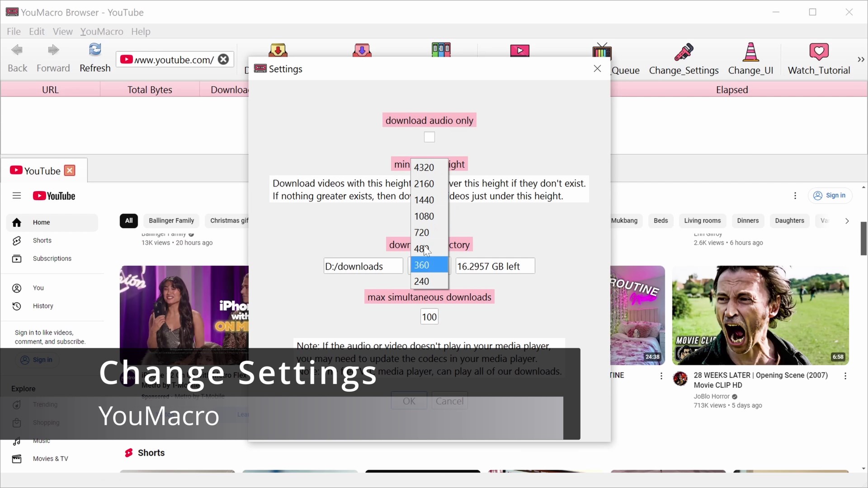Enable the download audio only checkbox
Image resolution: width=868 pixels, height=488 pixels.
click(429, 137)
